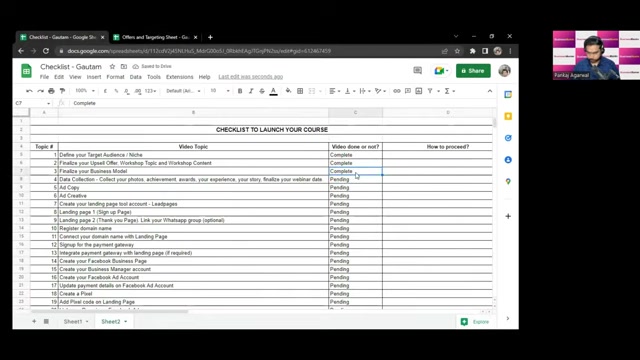
Task: Open the Sheet2 tab options arrow
Action: (x=126, y=322)
